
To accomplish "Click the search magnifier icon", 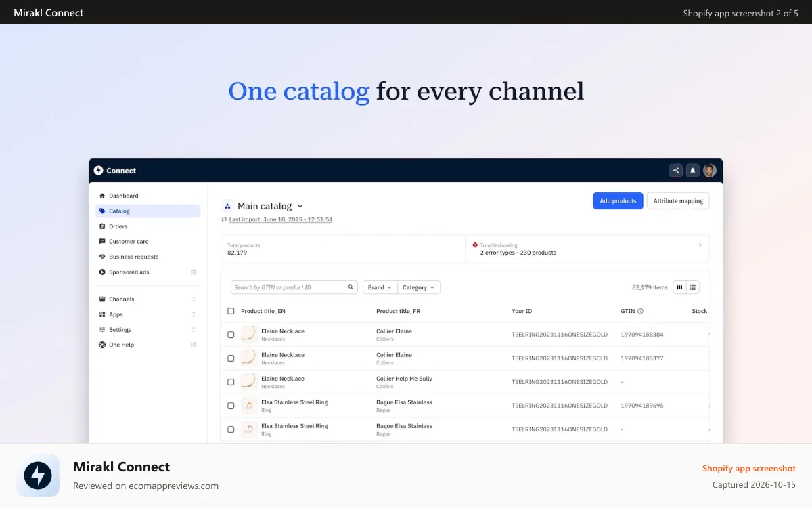I will tap(351, 287).
